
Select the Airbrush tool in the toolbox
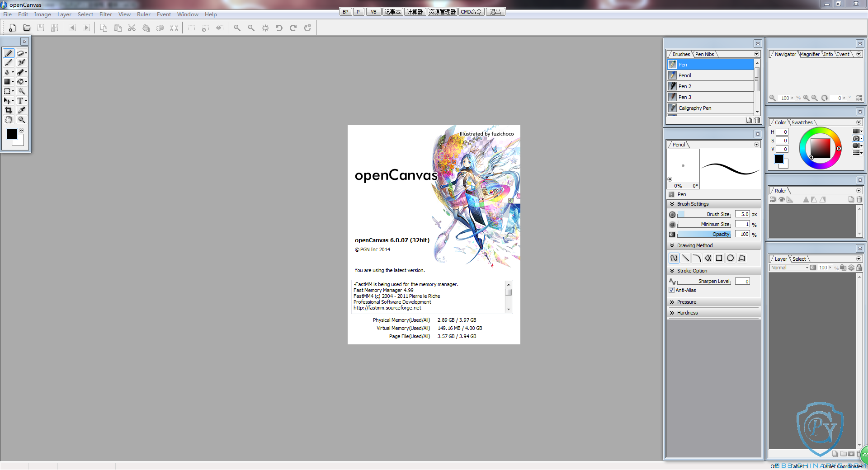(21, 63)
